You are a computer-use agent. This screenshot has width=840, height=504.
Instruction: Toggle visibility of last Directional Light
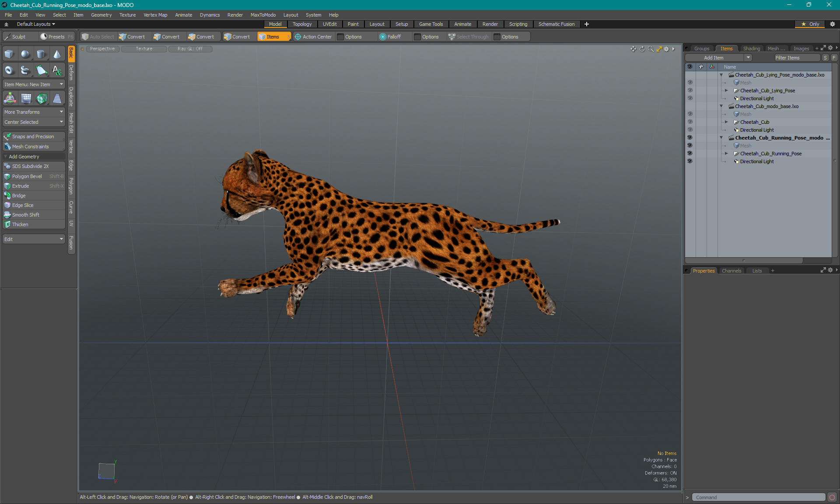tap(690, 161)
